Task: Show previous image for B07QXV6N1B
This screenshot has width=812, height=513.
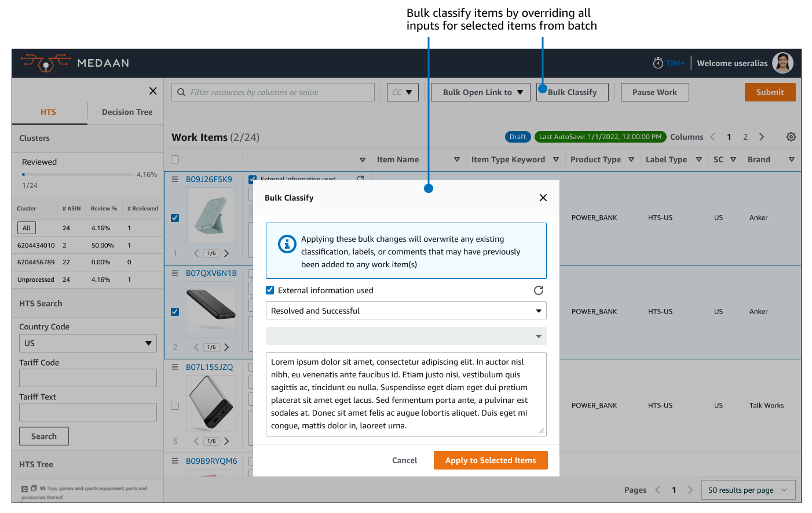Action: (x=196, y=347)
